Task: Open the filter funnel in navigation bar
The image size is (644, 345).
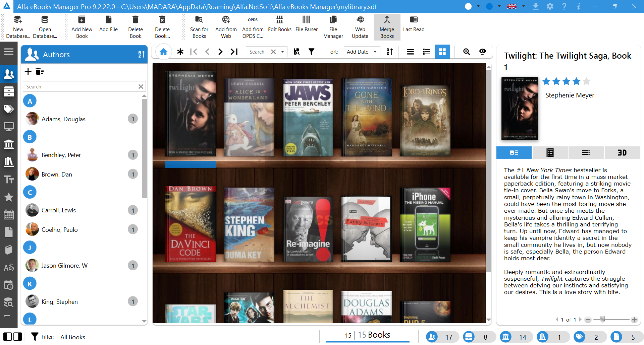Action: (311, 52)
